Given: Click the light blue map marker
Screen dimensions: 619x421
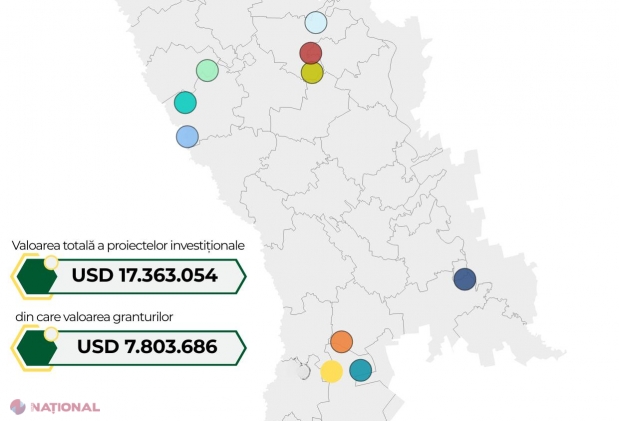Looking at the screenshot, I should pos(316,22).
